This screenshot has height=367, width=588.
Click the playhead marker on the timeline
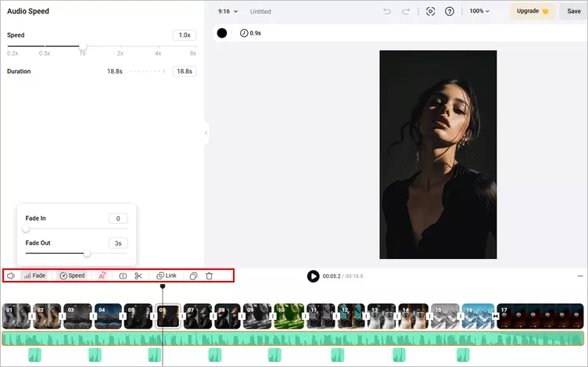click(163, 286)
